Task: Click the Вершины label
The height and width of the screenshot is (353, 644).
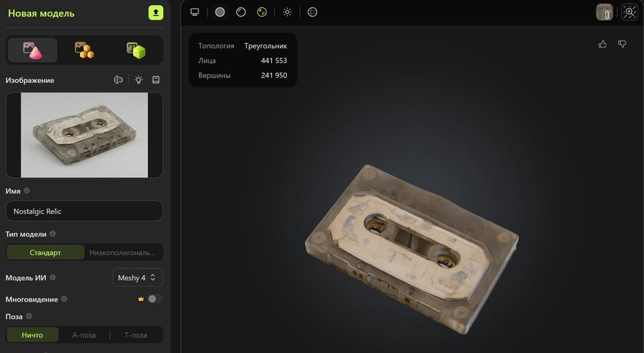Action: tap(215, 76)
